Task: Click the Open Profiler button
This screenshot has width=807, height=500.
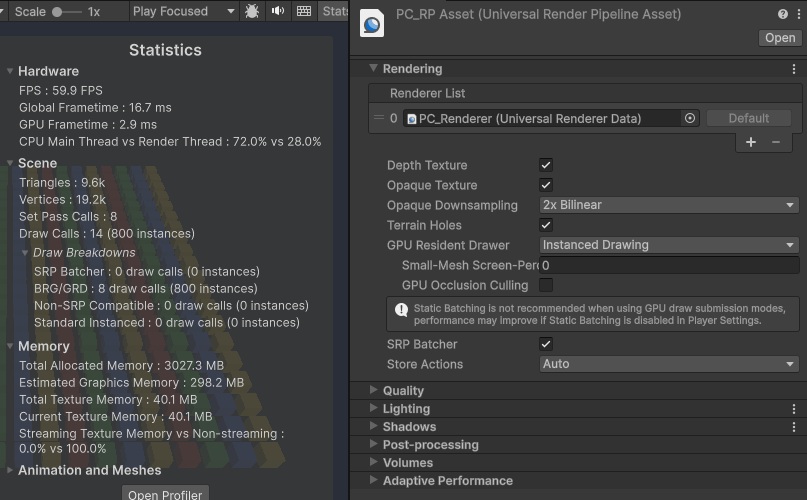Action: (165, 494)
